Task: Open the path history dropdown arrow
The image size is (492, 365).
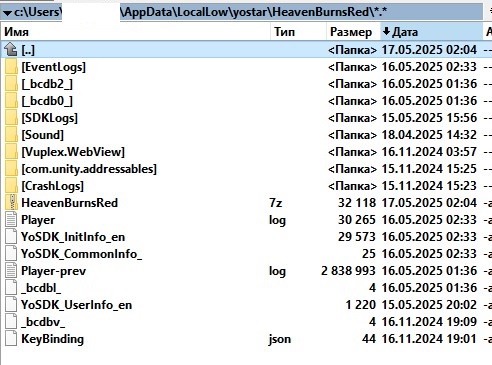Action: coord(8,13)
